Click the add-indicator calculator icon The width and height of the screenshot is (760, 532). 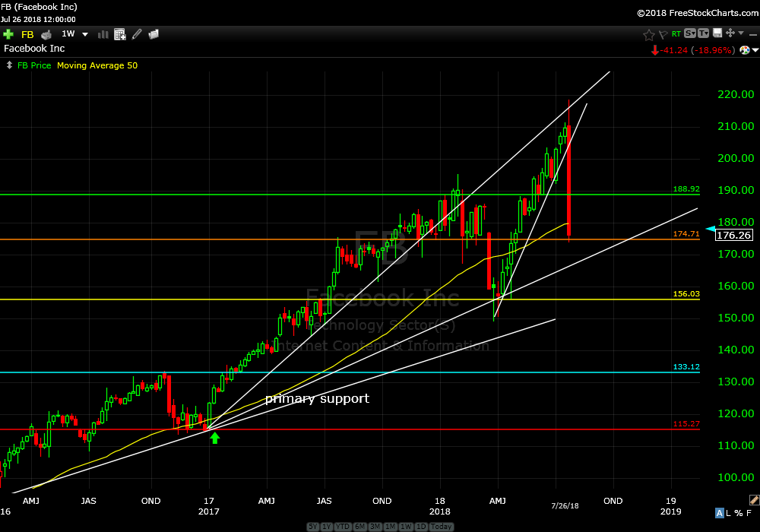tap(119, 34)
